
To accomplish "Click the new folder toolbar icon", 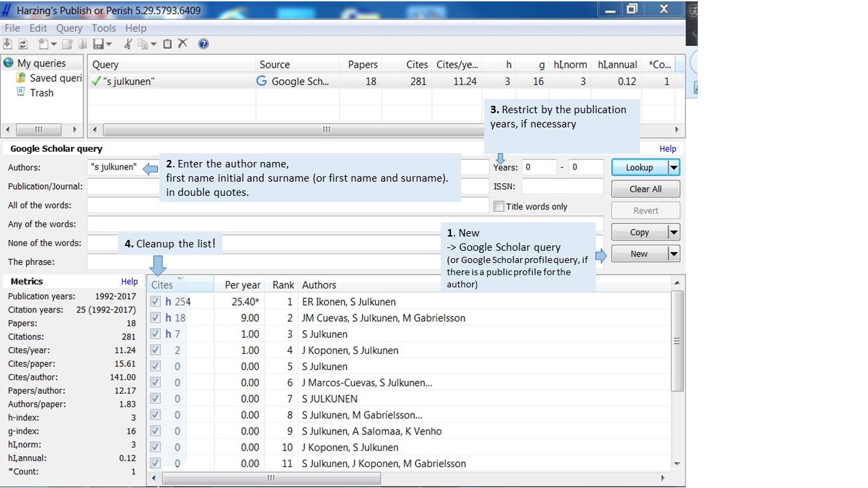I will (83, 44).
